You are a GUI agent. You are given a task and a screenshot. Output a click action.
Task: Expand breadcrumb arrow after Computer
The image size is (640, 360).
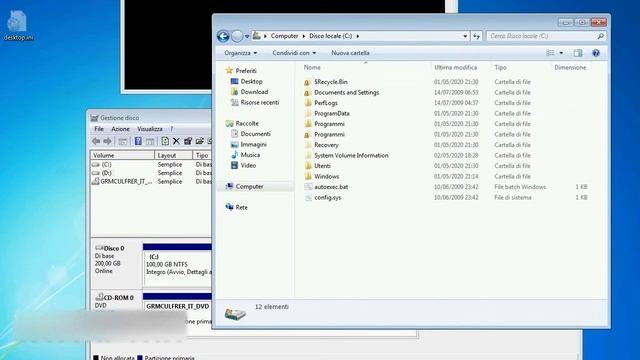[304, 36]
